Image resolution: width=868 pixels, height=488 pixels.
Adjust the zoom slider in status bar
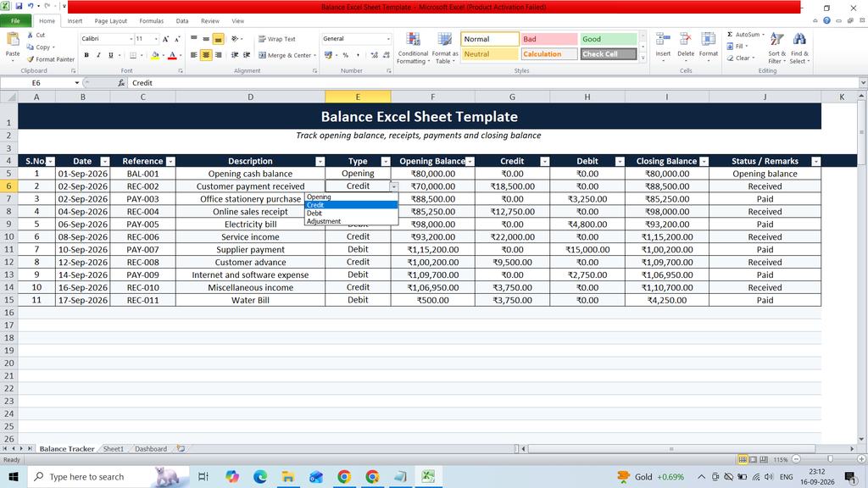click(830, 459)
